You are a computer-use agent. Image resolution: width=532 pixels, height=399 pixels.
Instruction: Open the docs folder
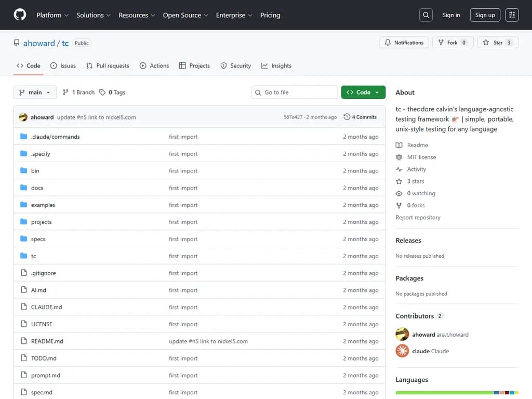click(37, 188)
